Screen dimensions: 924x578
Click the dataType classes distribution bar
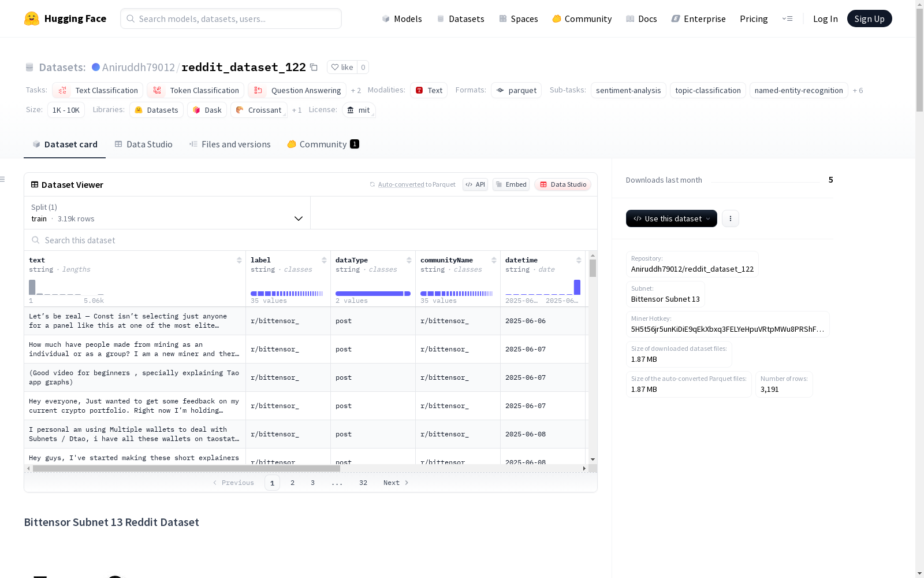pos(373,294)
